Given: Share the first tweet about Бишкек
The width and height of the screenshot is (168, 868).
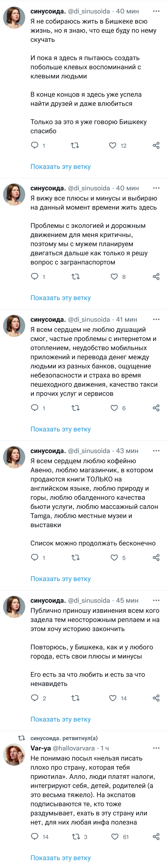Looking at the screenshot, I should (156, 146).
